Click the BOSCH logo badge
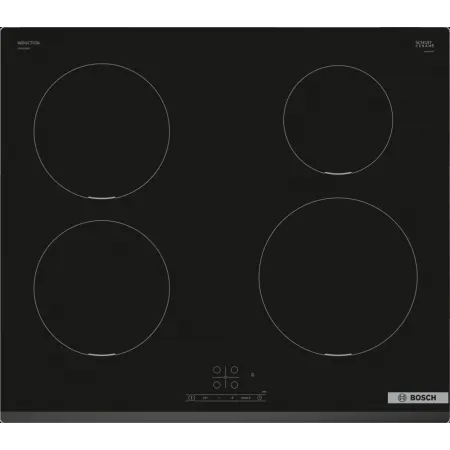The height and width of the screenshot is (450, 450). click(418, 397)
